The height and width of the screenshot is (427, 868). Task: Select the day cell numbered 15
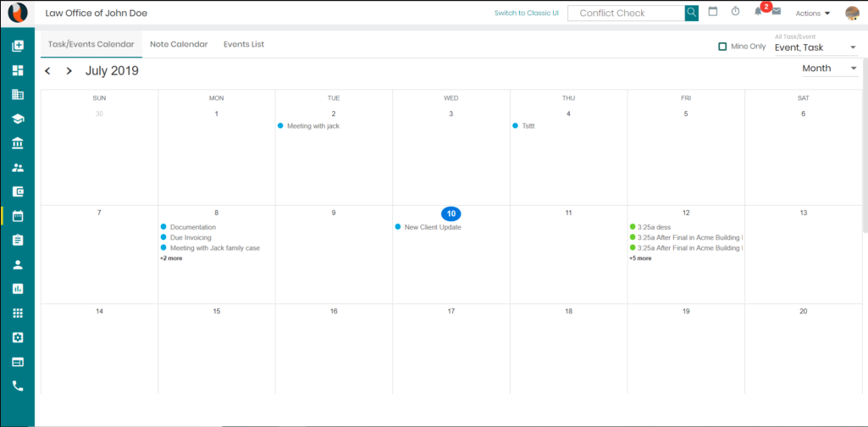217,349
